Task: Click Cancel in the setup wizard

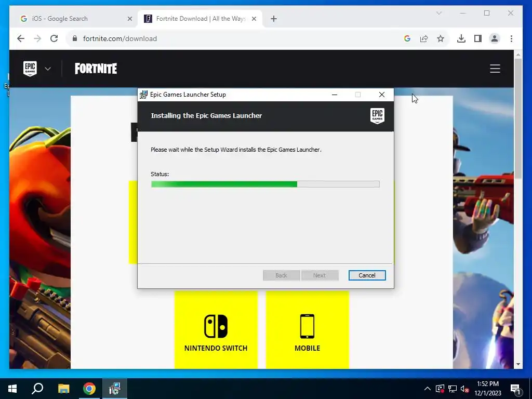Action: (367, 275)
